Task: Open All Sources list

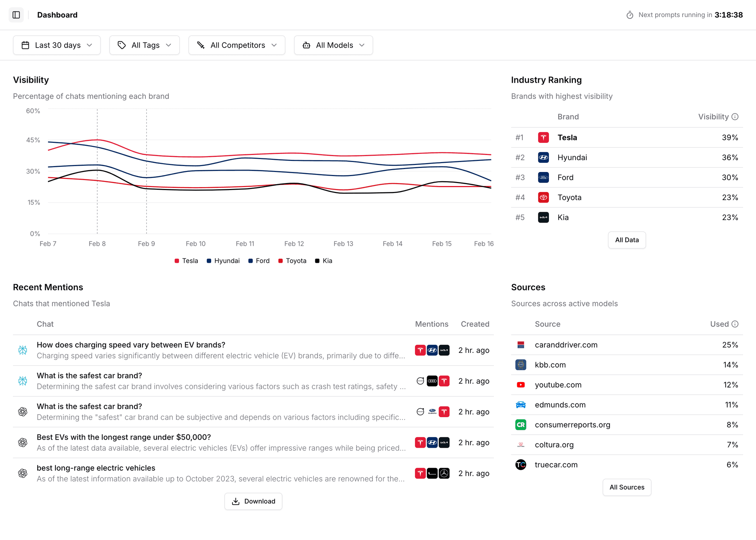Action: pos(626,487)
